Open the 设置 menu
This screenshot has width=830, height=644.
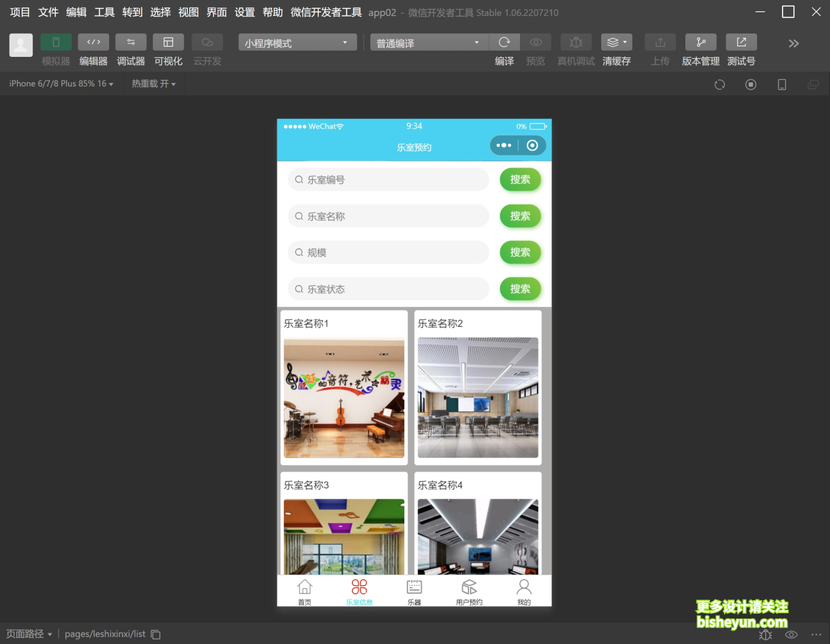coord(244,12)
